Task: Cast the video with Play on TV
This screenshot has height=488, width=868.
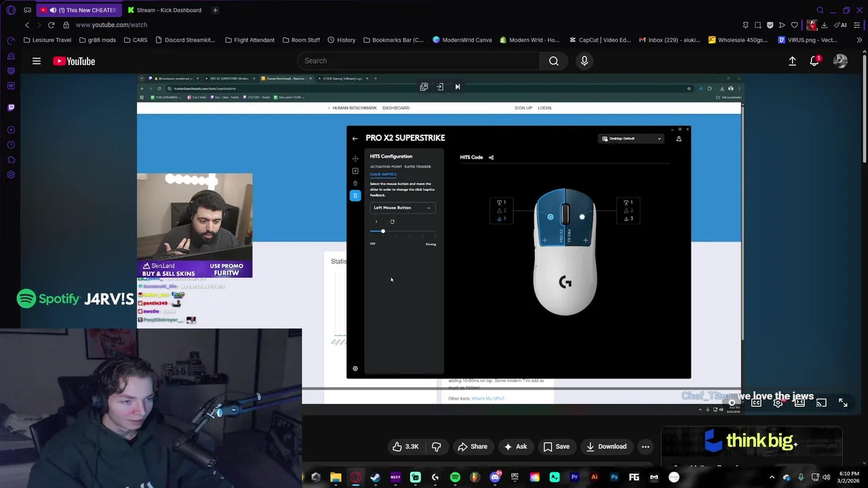Action: [821, 403]
